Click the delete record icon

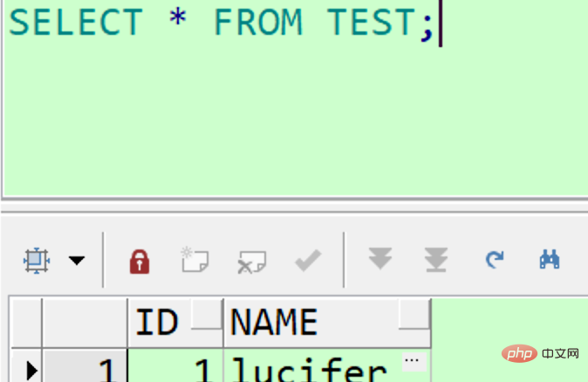(x=251, y=262)
